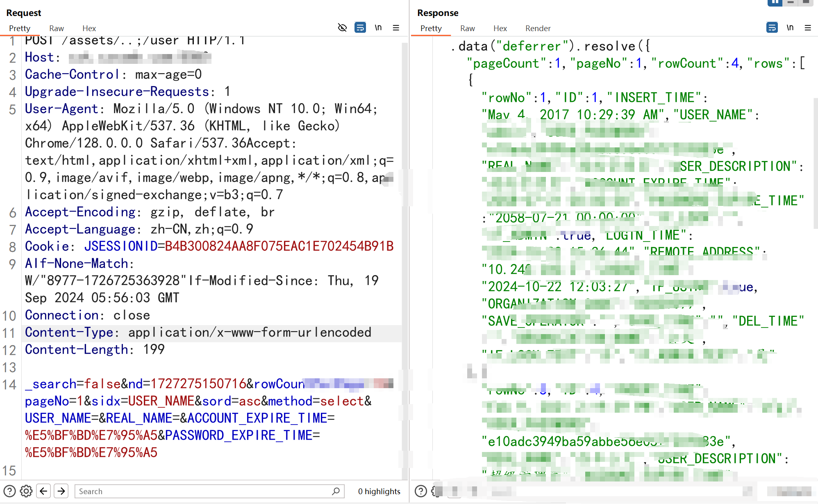The height and width of the screenshot is (504, 818).
Task: Go to the next search match arrow
Action: click(x=61, y=491)
